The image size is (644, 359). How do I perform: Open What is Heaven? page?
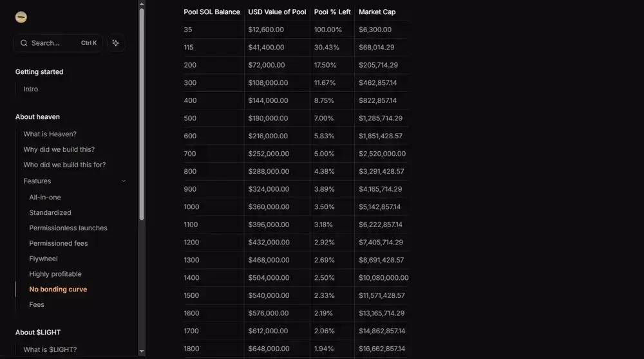[x=50, y=134]
